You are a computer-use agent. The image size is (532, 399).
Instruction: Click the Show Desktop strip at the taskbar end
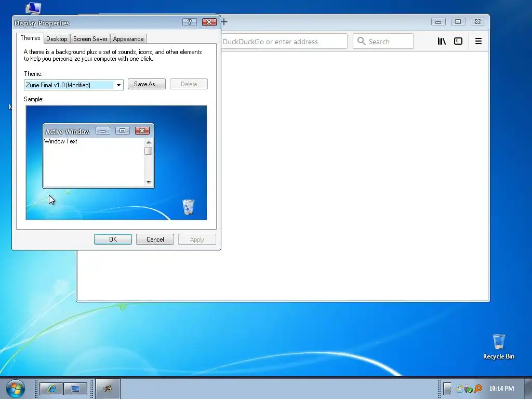tap(528, 389)
